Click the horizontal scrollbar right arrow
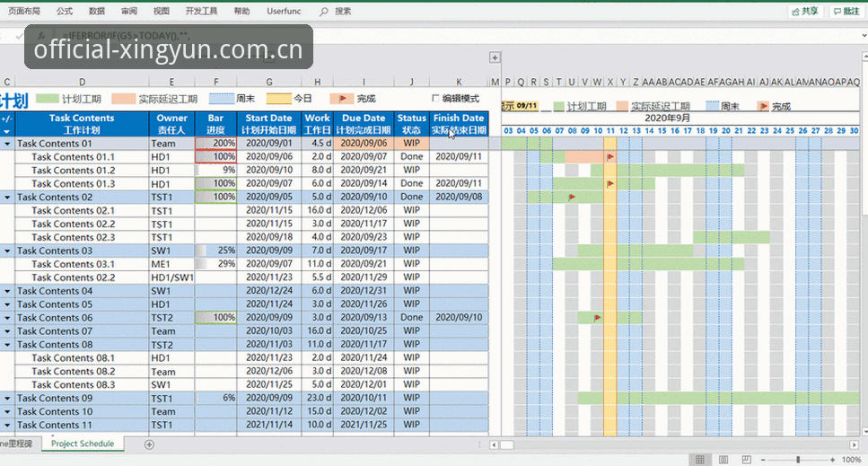 point(855,444)
